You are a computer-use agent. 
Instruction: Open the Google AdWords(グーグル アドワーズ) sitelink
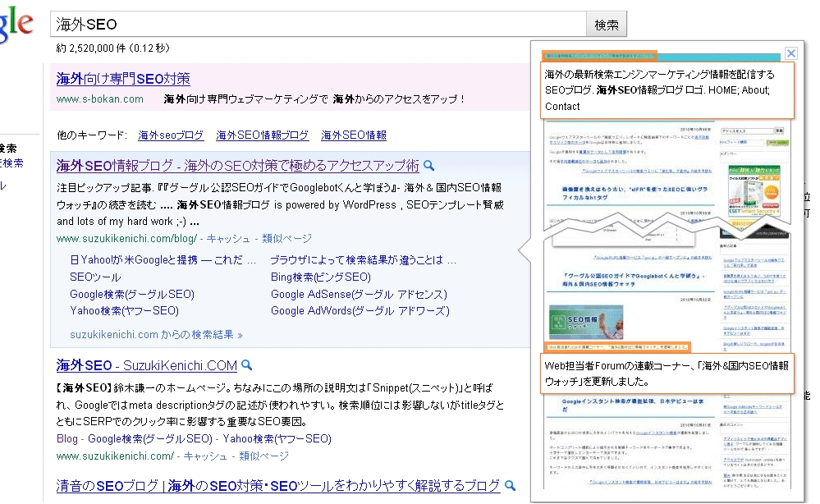pyautogui.click(x=360, y=310)
